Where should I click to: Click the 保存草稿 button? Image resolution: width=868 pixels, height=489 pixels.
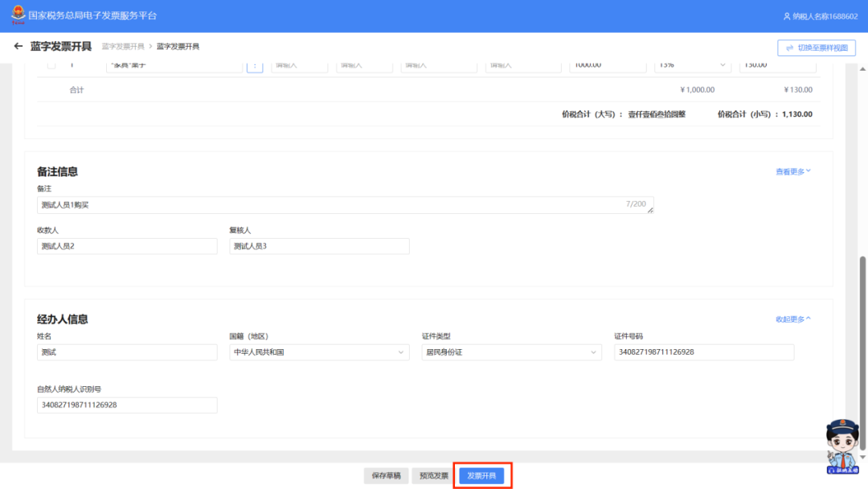pos(387,476)
